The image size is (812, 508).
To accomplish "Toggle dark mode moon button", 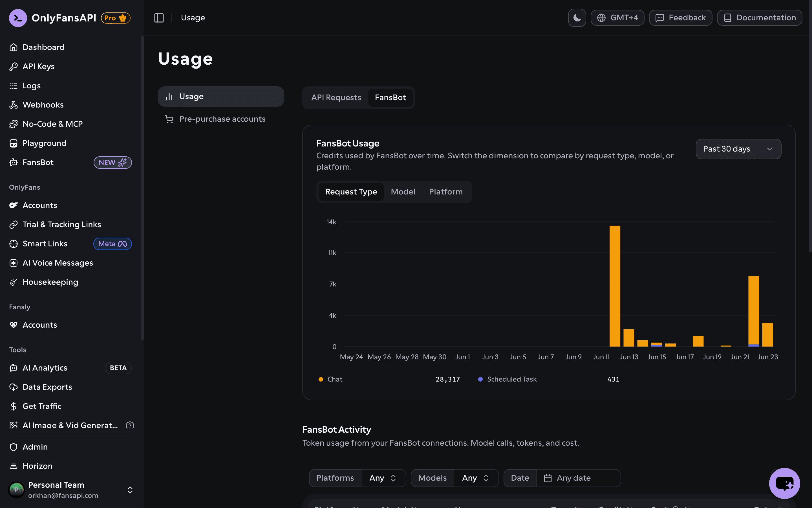I will tap(577, 18).
